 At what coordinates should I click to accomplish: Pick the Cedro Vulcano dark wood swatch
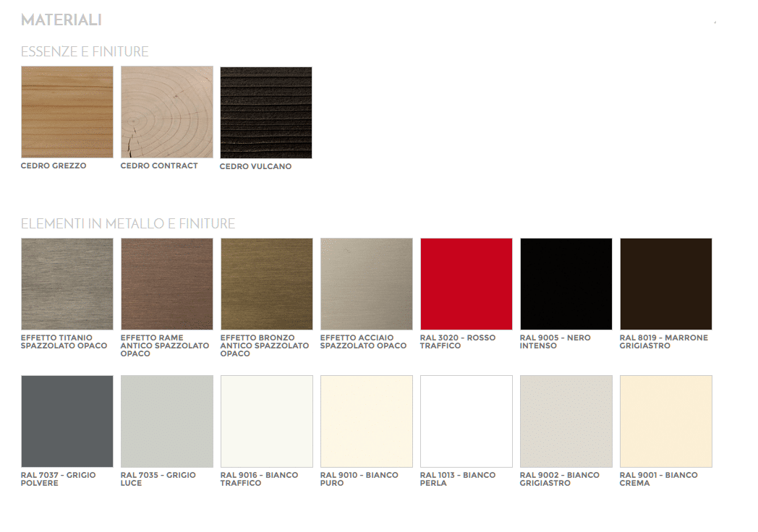266,113
